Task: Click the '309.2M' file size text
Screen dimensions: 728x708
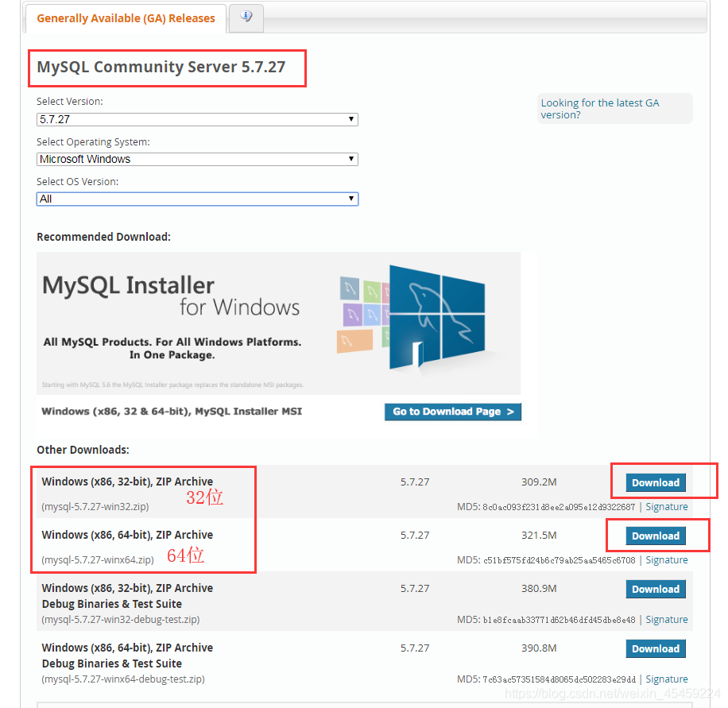Action: click(539, 482)
